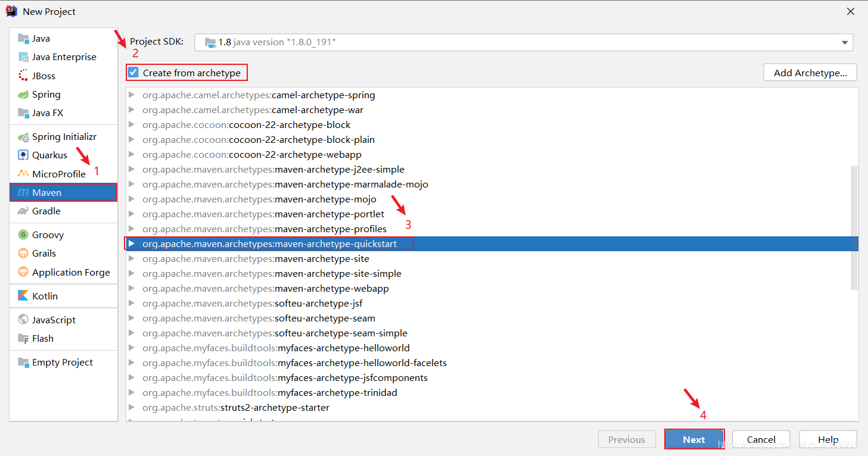Expand the camel-archetype-spring node
This screenshot has width=868, height=456.
132,95
